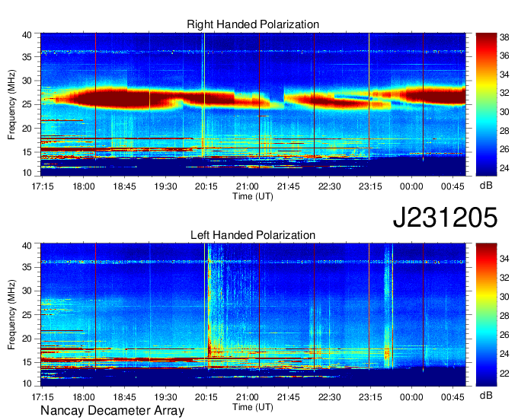The image size is (518, 420).
Task: Click the 17:15 time tick on Right Handed plot
Action: (43, 186)
